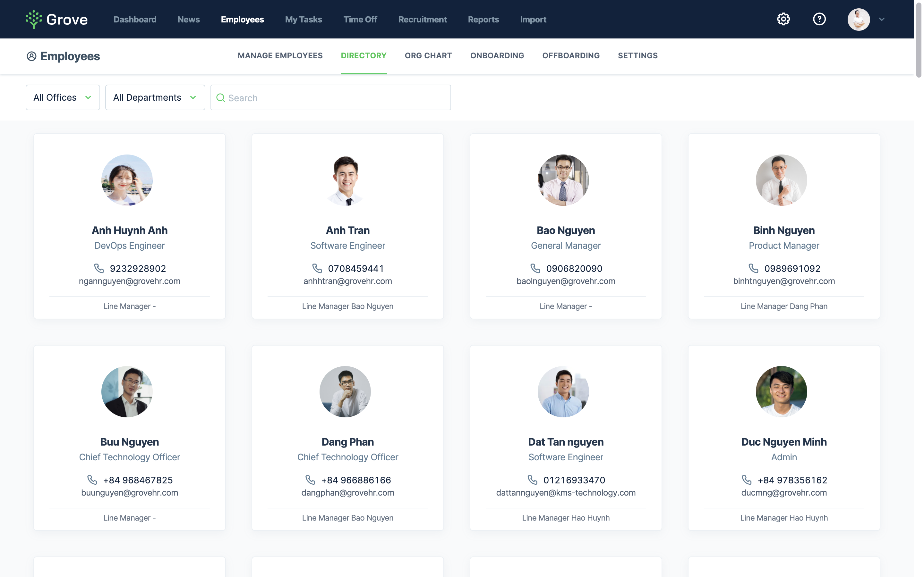This screenshot has width=924, height=577.
Task: Expand the user profile menu chevron
Action: click(881, 19)
